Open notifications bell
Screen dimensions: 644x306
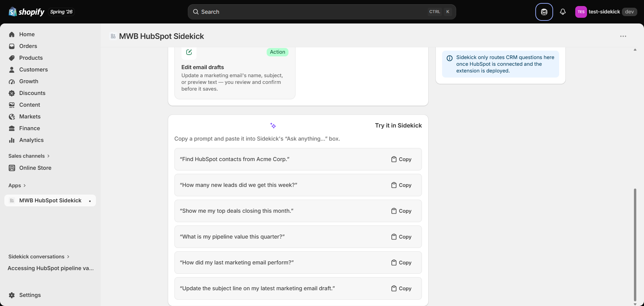[x=563, y=12]
